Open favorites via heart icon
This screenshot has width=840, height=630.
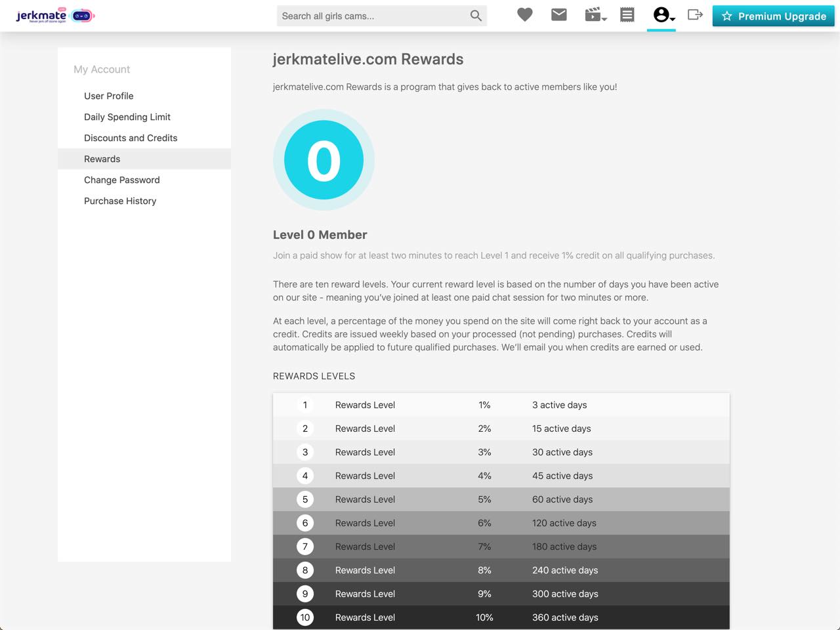[524, 14]
